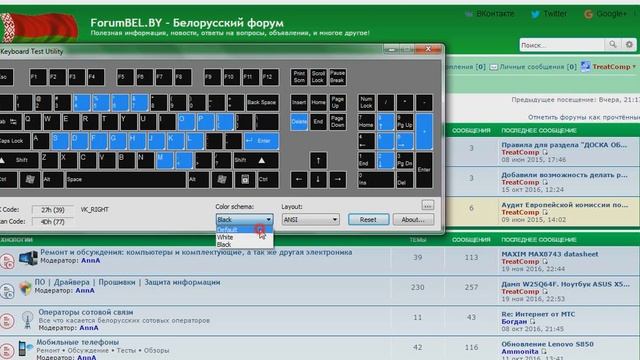Click the computer forum icon
This screenshot has width=640, height=360.
28,258
